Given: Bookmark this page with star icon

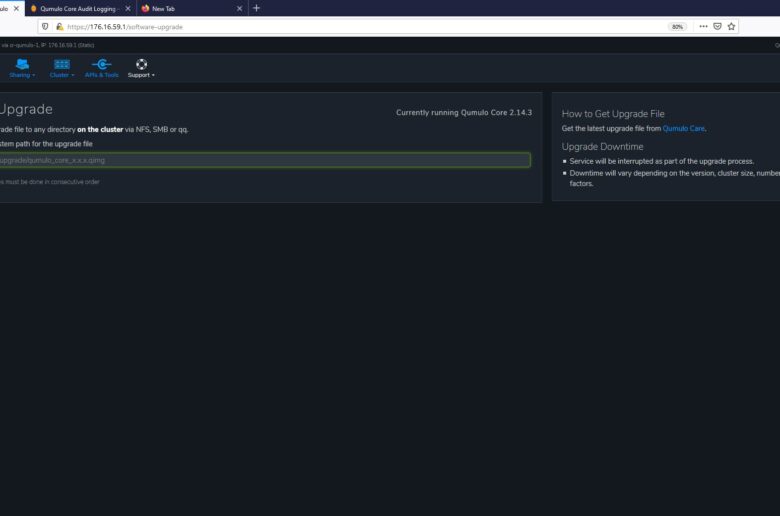Looking at the screenshot, I should coord(731,26).
